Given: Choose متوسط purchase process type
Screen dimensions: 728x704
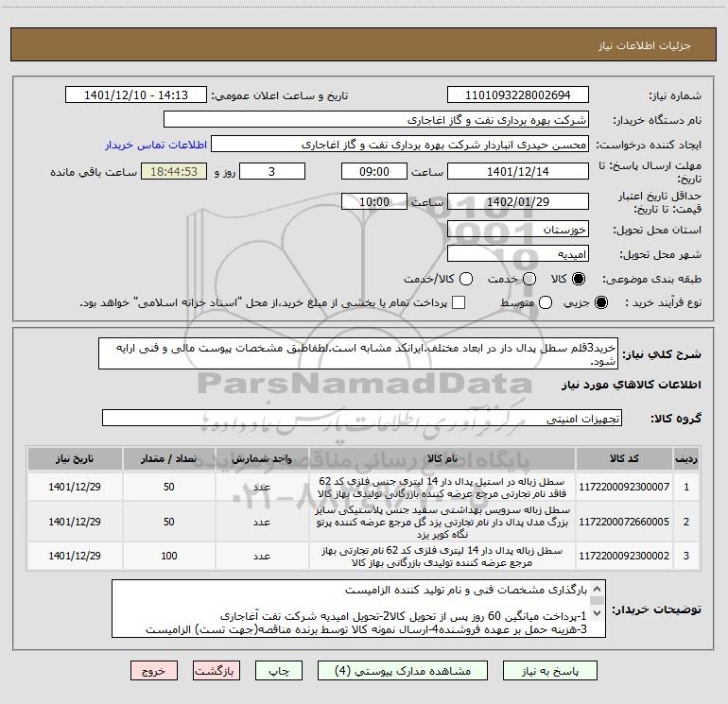Looking at the screenshot, I should 546,302.
